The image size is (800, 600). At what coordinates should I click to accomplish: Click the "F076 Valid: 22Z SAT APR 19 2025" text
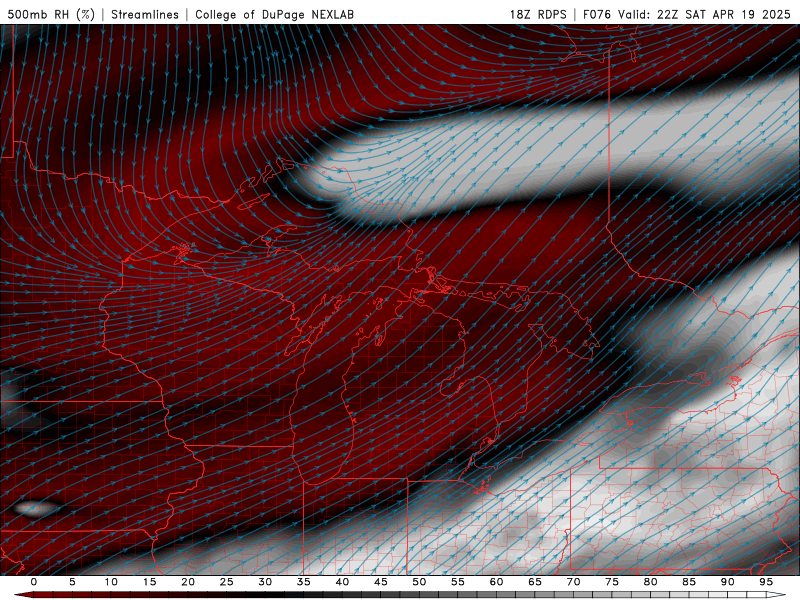687,14
